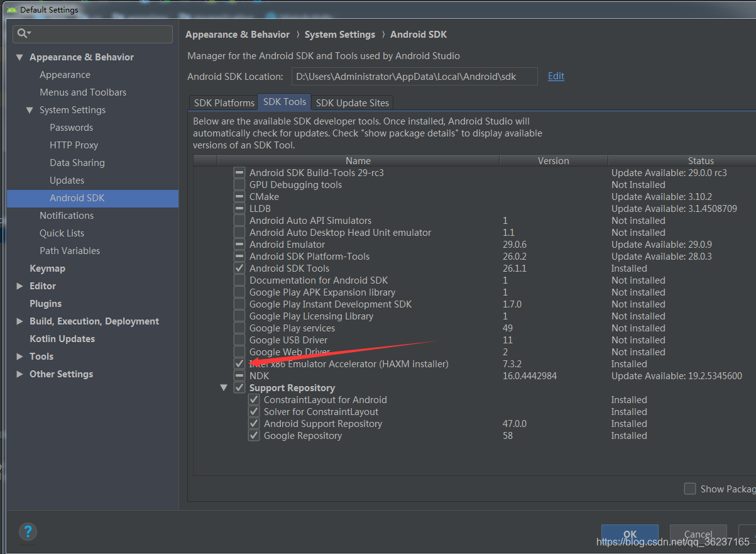Screen dimensions: 756x554
Task: Enable Android Auto API Simulators checkbox
Action: coord(239,220)
